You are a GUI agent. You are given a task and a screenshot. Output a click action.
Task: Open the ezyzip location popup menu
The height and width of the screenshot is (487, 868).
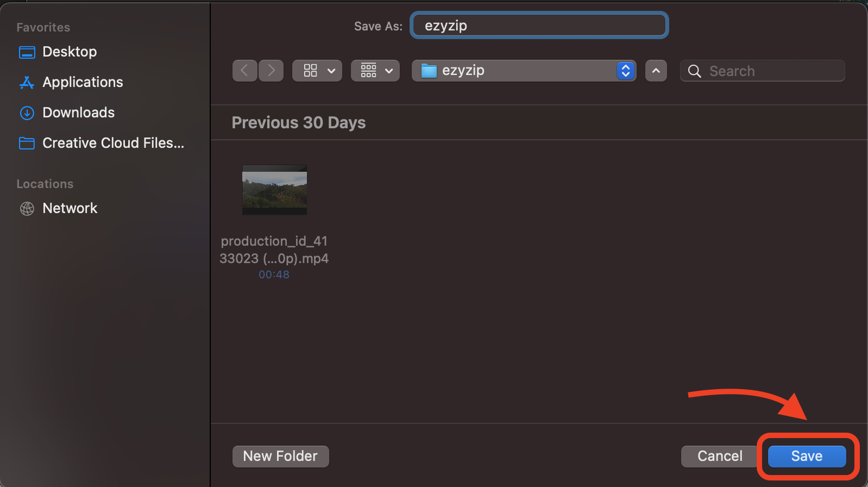coord(625,70)
